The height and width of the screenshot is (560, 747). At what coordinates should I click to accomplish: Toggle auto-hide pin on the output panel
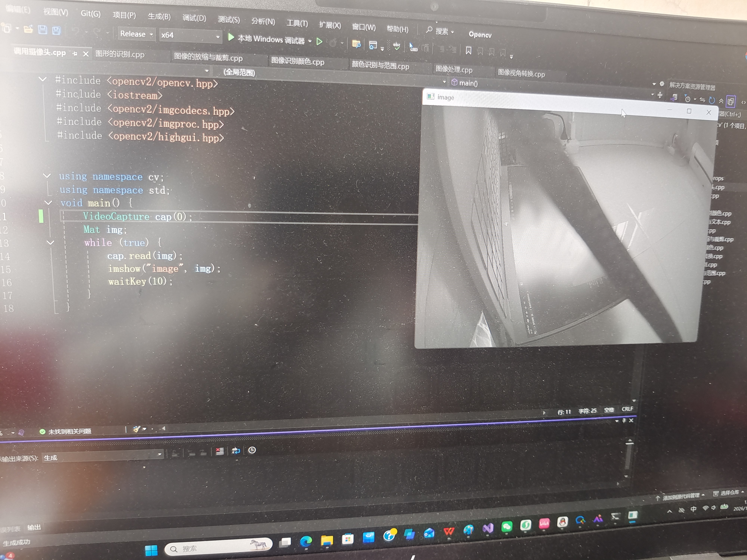(624, 420)
